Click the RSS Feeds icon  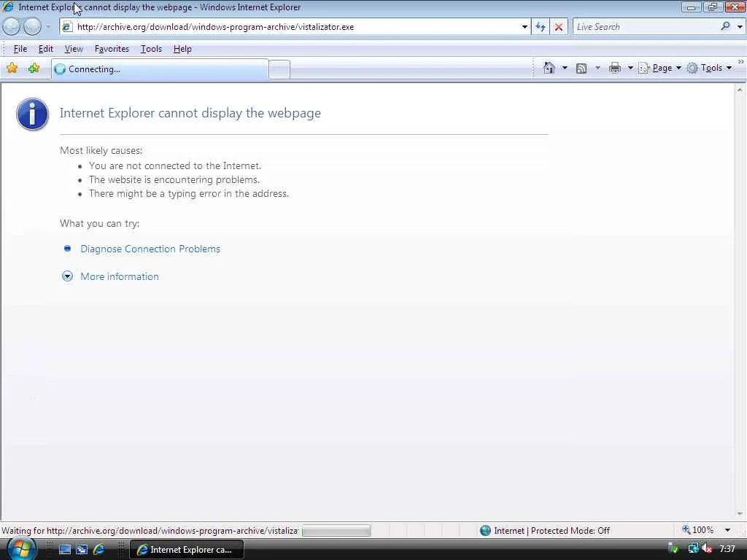581,68
